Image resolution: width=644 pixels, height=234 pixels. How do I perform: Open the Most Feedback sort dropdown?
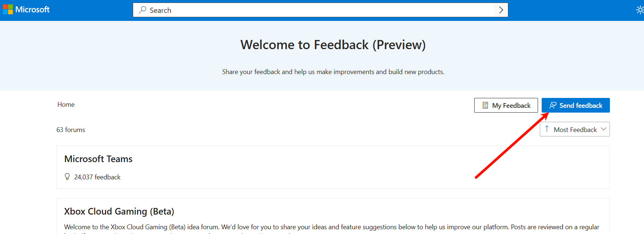(575, 129)
